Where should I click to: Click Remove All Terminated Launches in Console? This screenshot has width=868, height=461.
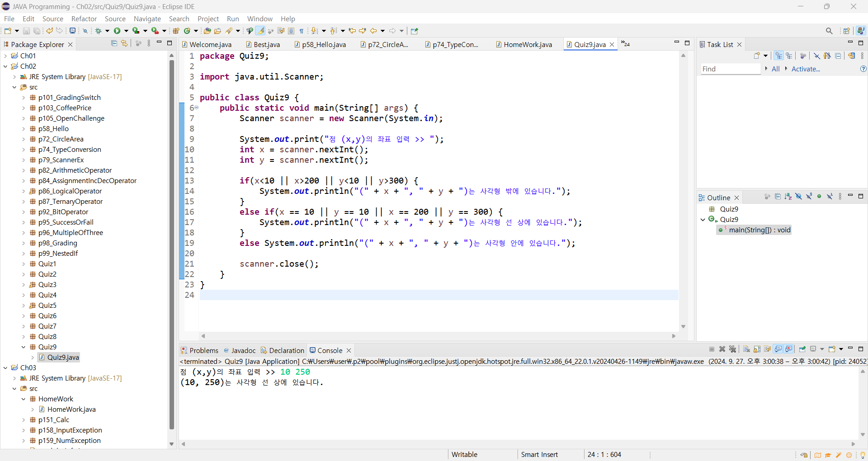coord(733,349)
